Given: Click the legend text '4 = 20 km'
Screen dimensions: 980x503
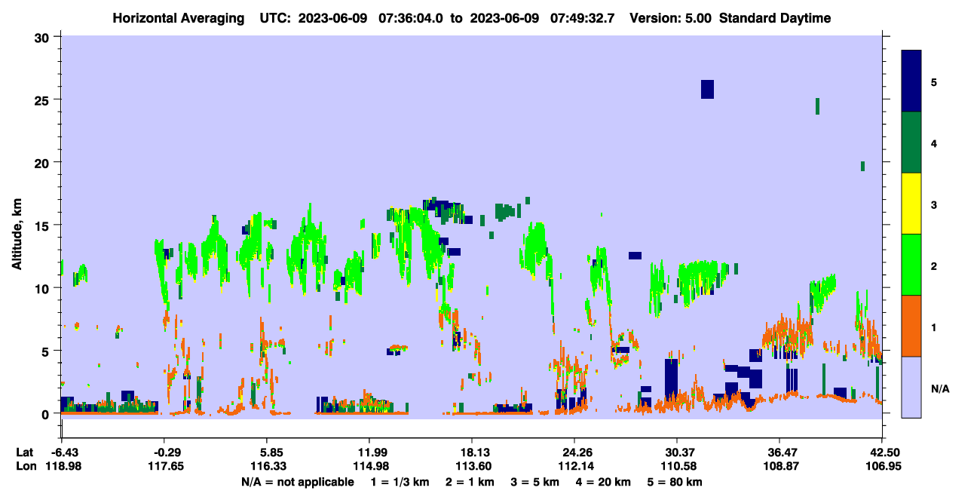Looking at the screenshot, I should [603, 482].
